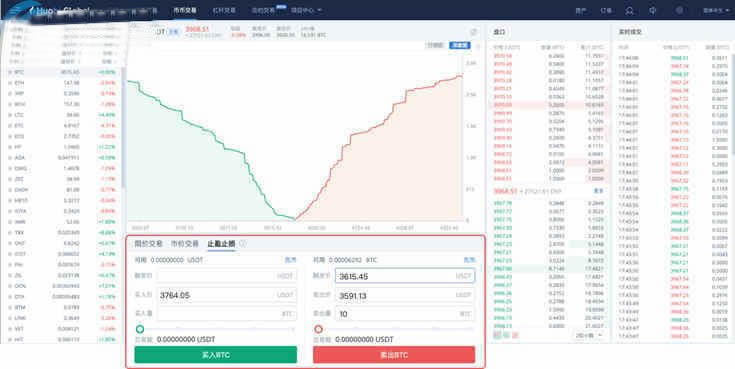Click the green Buy BTC button
Image resolution: width=735 pixels, height=369 pixels.
click(x=216, y=355)
